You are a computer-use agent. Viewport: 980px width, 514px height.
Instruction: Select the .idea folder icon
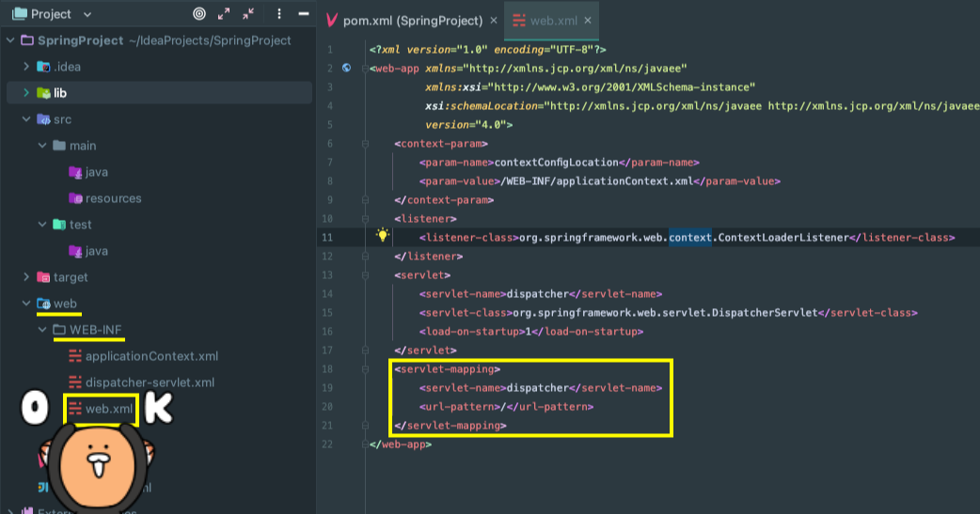tap(43, 67)
